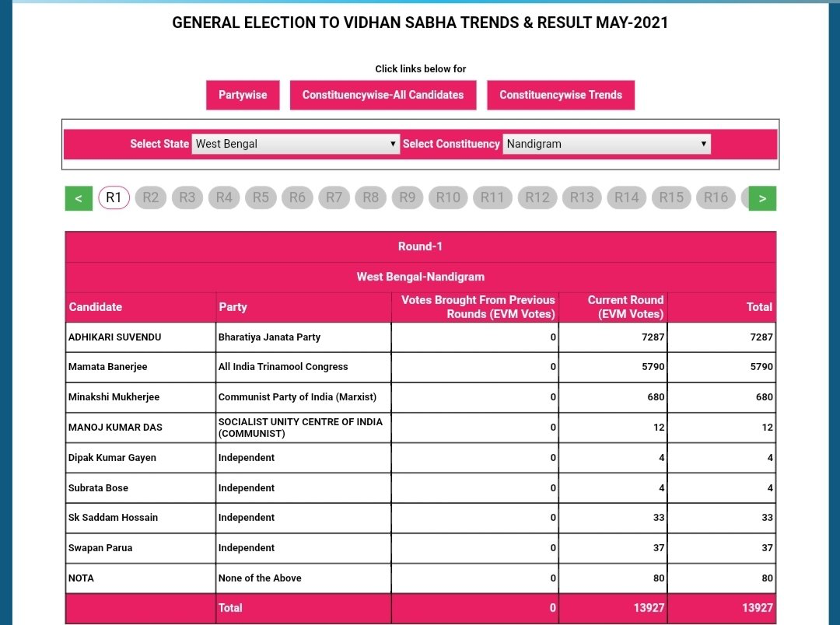Open round R14 tab
This screenshot has height=625, width=840.
coord(627,197)
